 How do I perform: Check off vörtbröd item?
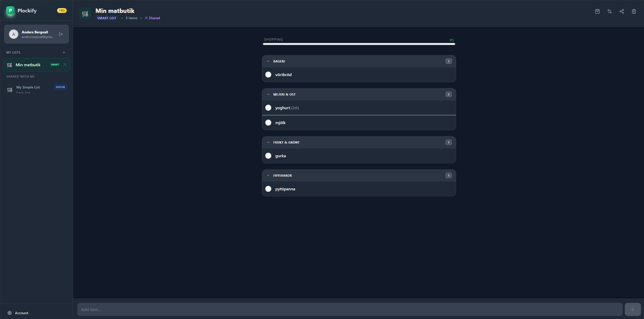(x=268, y=75)
